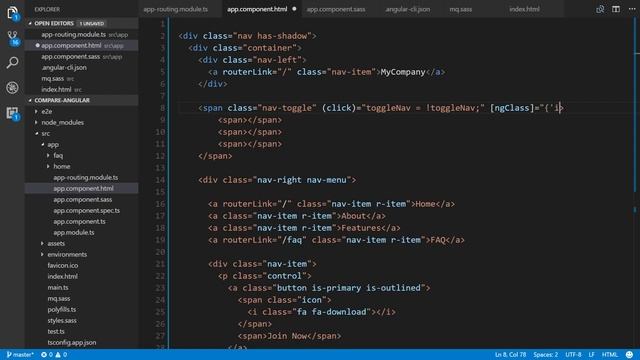Open the Source Control view icon
This screenshot has width=640, height=360.
coord(12,38)
